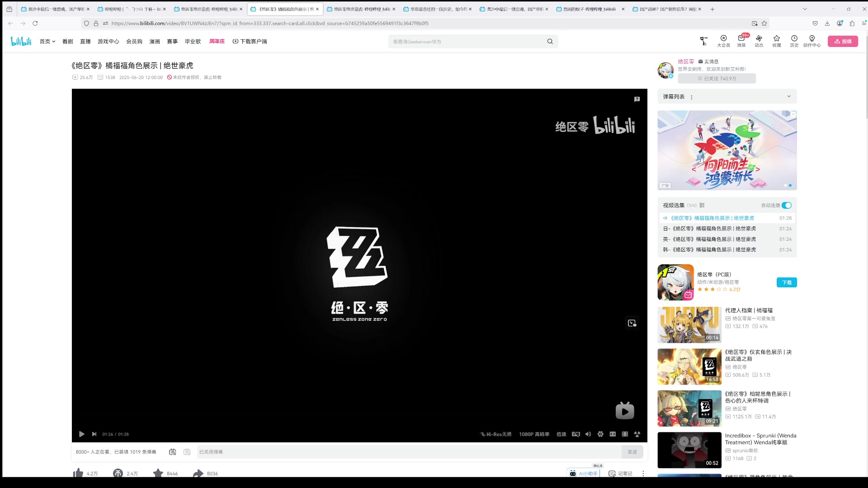Open 赛事 in navigation
This screenshot has height=488, width=868.
pos(172,41)
